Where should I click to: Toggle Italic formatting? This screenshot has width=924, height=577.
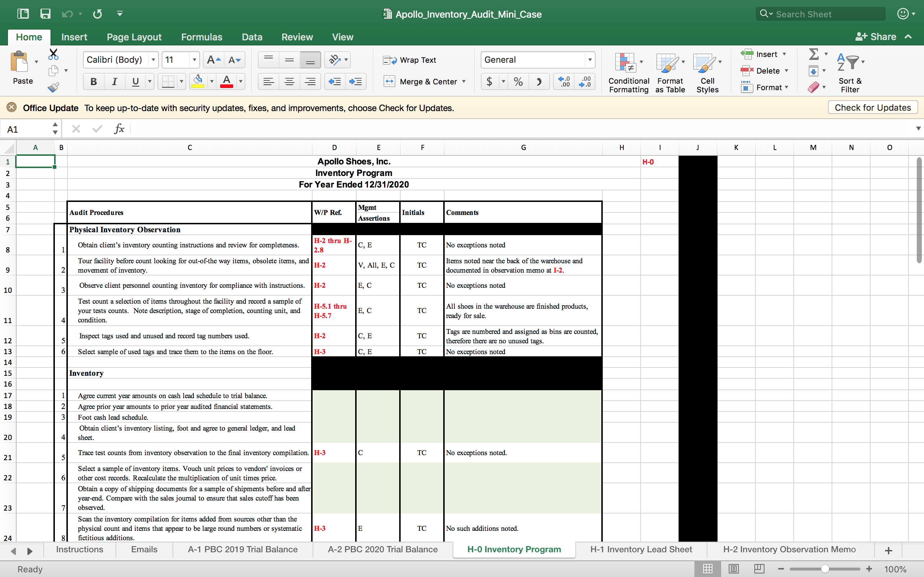[x=114, y=82]
